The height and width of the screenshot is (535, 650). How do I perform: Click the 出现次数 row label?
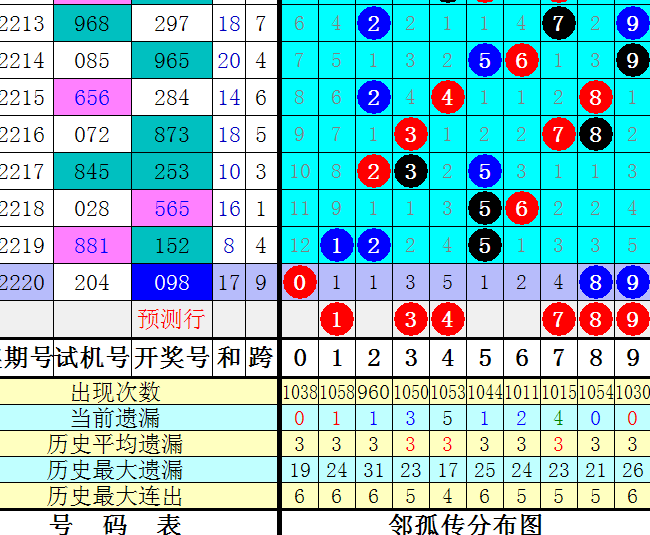[x=115, y=392]
